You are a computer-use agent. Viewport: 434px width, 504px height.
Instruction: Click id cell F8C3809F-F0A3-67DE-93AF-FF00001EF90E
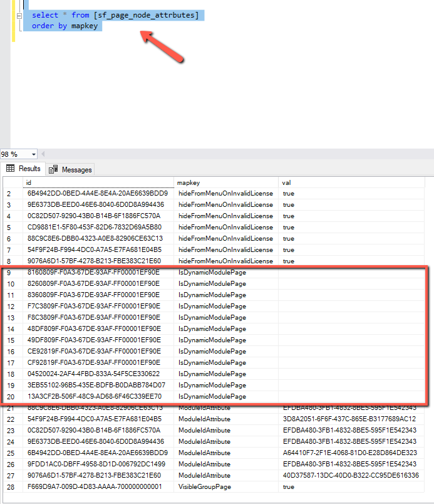(x=98, y=317)
